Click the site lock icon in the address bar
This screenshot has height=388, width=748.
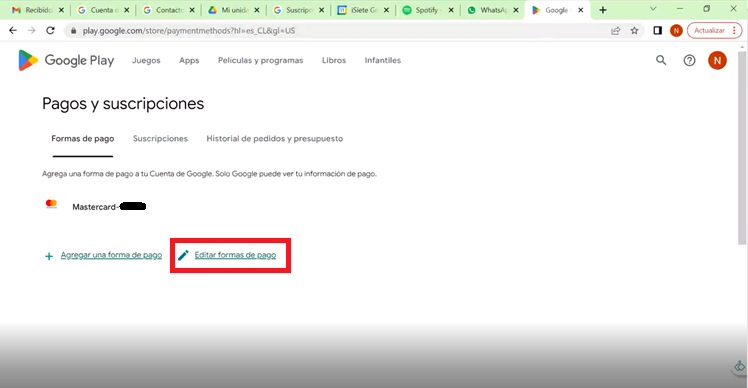coord(73,31)
